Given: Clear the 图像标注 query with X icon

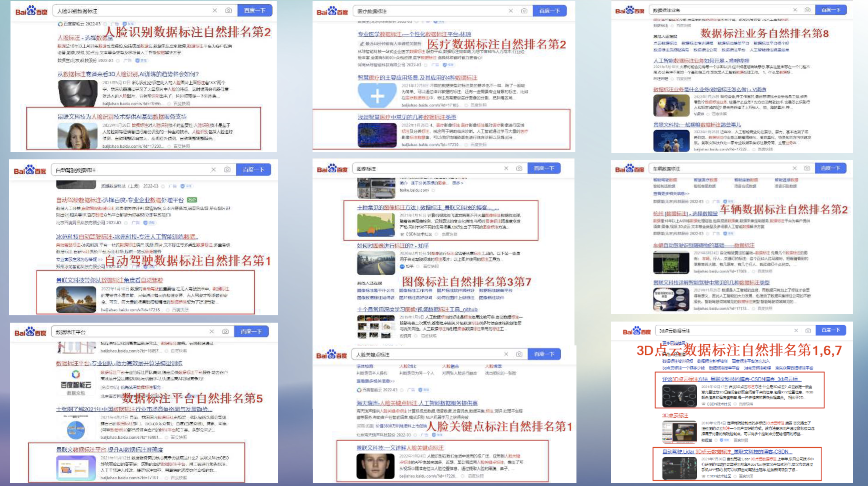Looking at the screenshot, I should (506, 168).
